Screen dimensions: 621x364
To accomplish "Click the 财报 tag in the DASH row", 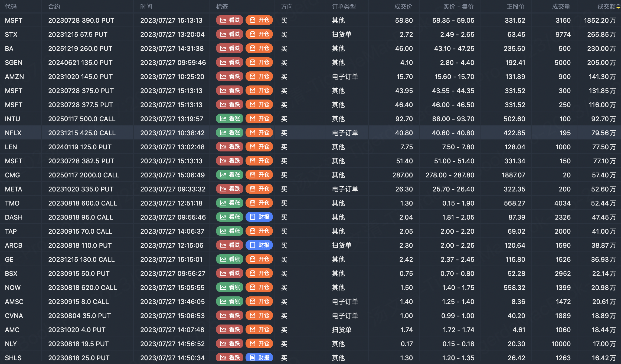I will [x=259, y=217].
